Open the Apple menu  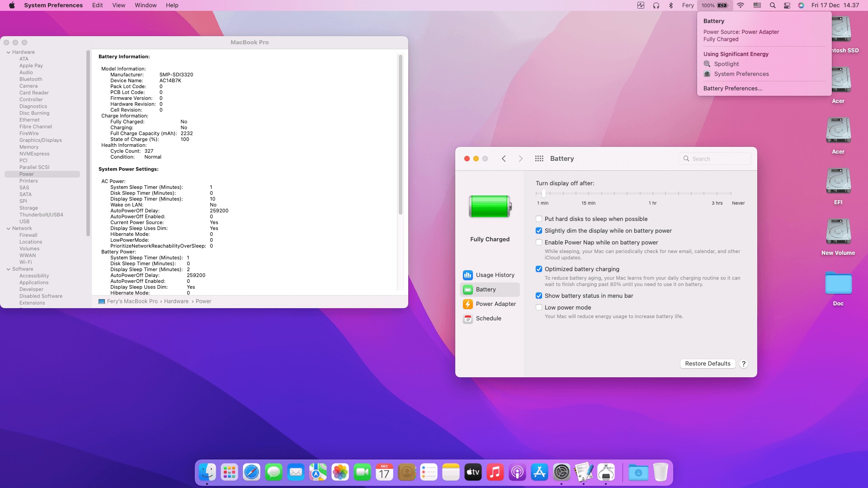12,5
